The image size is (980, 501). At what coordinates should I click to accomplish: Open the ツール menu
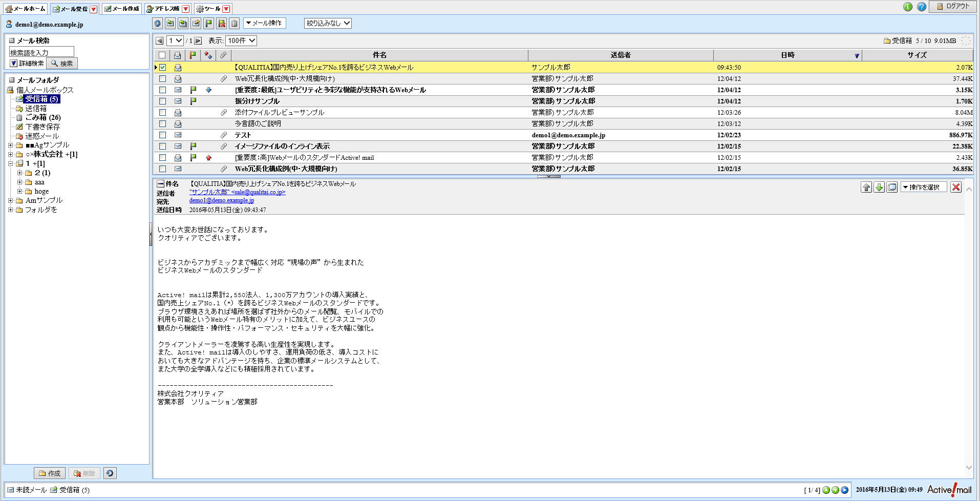[x=210, y=8]
